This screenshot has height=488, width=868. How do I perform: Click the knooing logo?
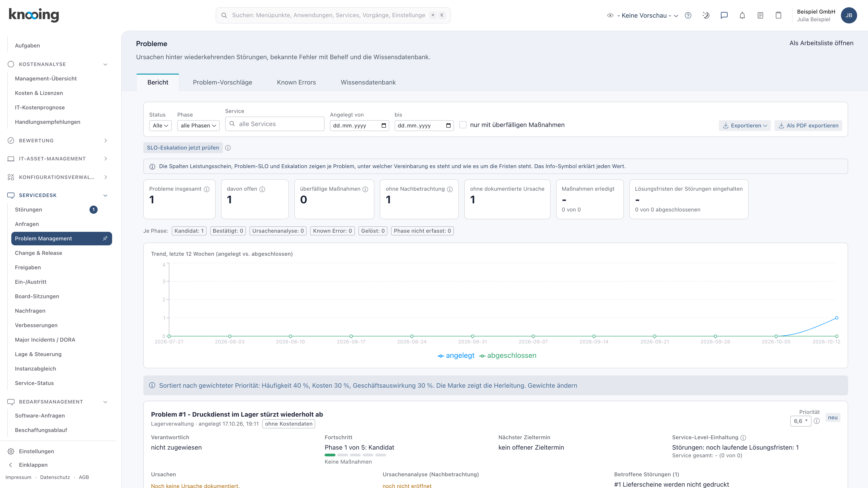pyautogui.click(x=34, y=15)
